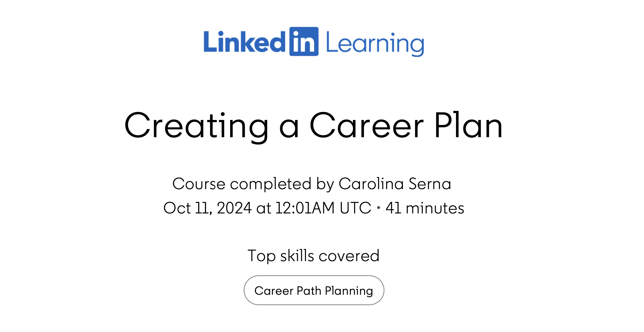The image size is (644, 332).
Task: Click the blue LinkedIn "in" square logo
Action: coord(304,41)
